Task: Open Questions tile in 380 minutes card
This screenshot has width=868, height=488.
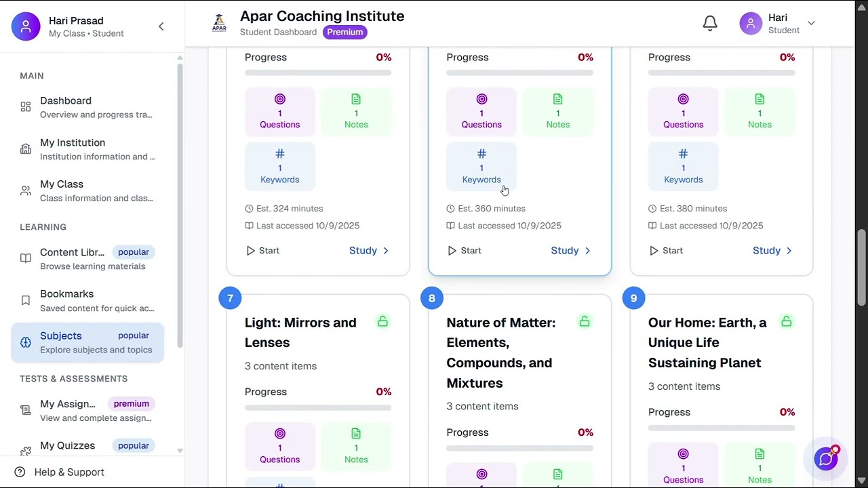Action: 683,112
